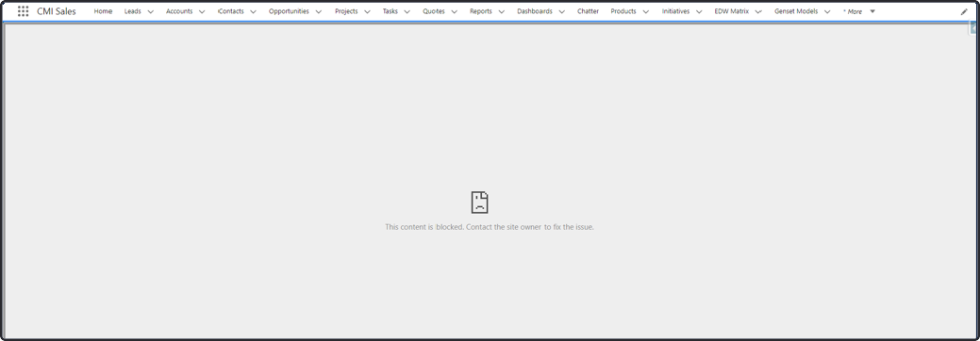Click the pencil edit navigation icon
980x341 pixels.
pyautogui.click(x=964, y=11)
